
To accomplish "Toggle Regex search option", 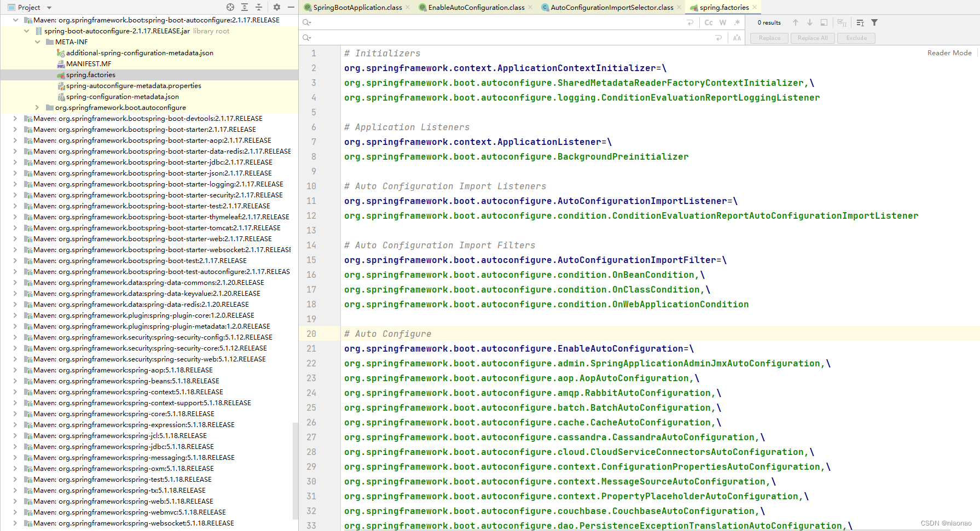I will click(x=737, y=22).
